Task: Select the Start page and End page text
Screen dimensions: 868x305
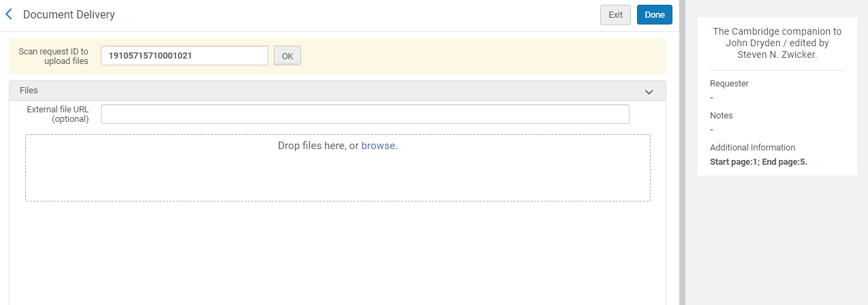Action: point(758,162)
